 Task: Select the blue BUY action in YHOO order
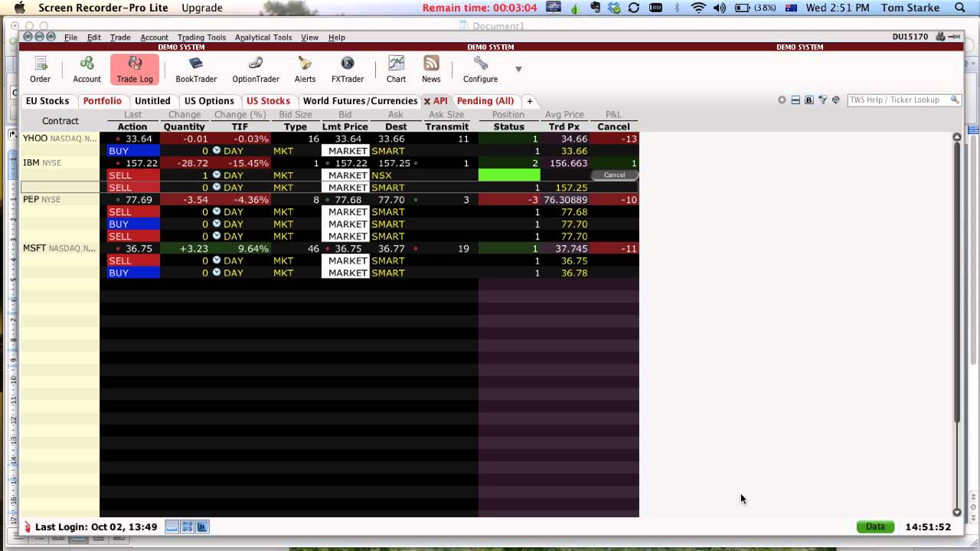pyautogui.click(x=133, y=151)
